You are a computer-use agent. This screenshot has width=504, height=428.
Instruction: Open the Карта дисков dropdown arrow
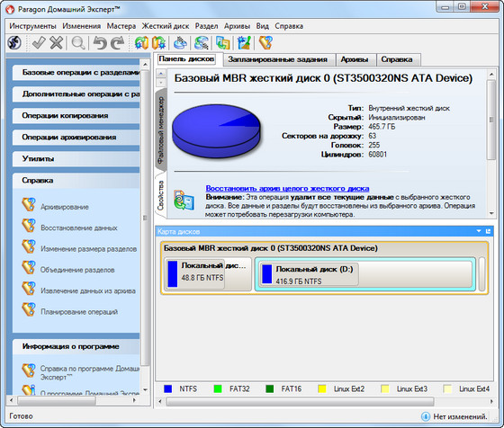(479, 231)
